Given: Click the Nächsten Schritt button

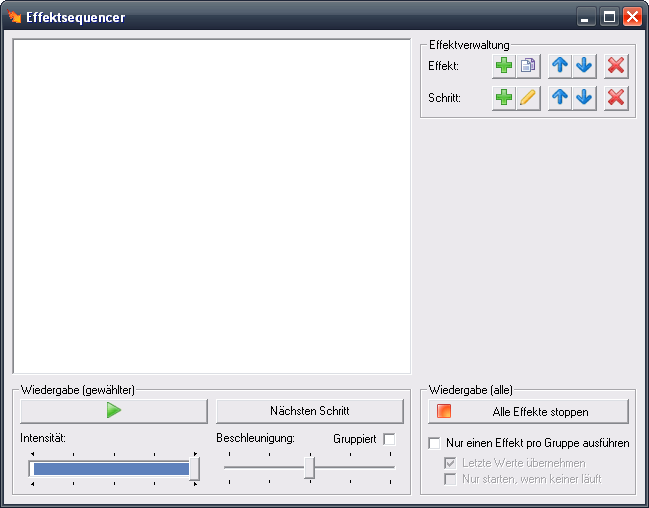Looking at the screenshot, I should 310,411.
